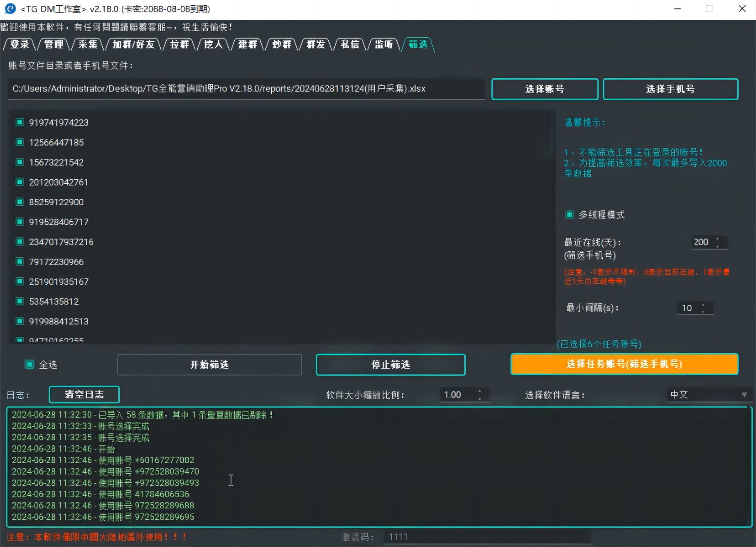Increase the 最小间隔 stepper

click(x=703, y=304)
